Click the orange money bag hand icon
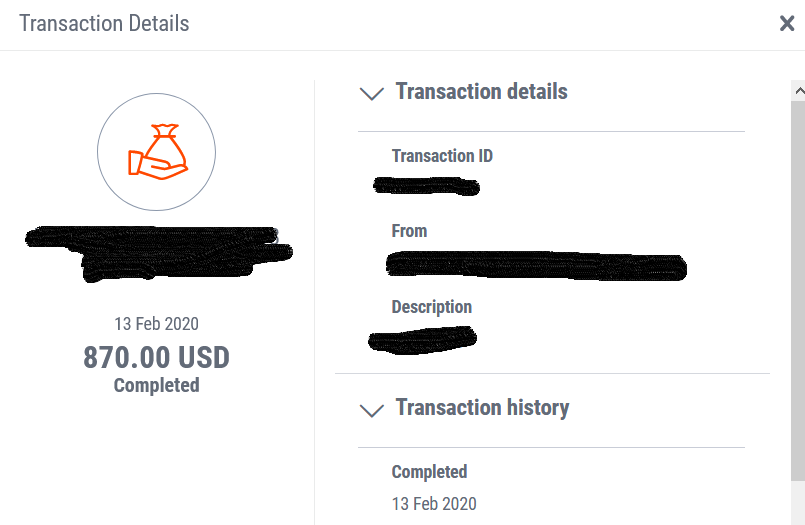The image size is (805, 525). coord(158,152)
